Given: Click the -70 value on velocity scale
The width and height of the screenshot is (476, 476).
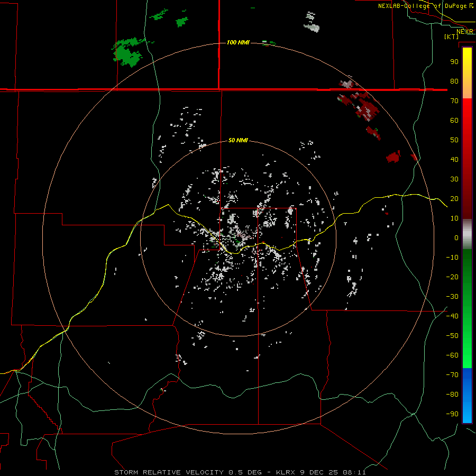Looking at the screenshot, I should tap(452, 375).
